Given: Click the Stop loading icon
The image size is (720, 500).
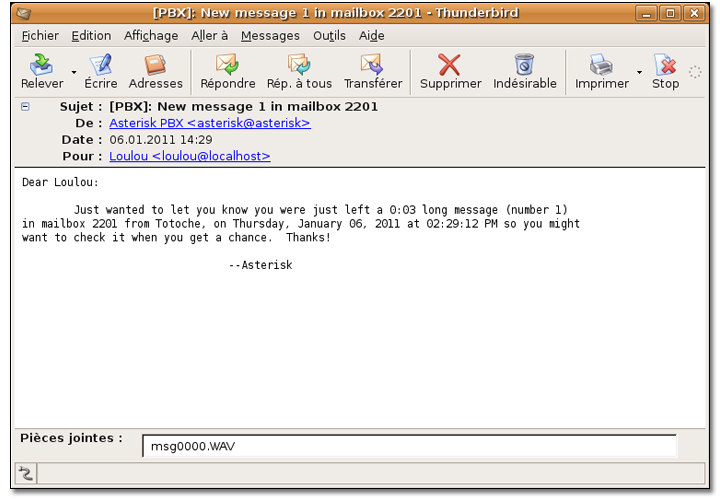Looking at the screenshot, I should click(x=665, y=65).
